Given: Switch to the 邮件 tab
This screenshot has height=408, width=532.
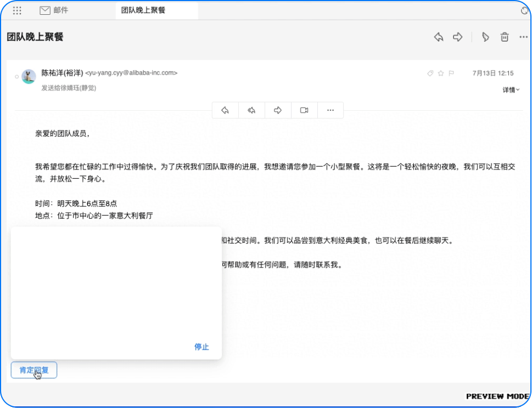Looking at the screenshot, I should pos(55,10).
